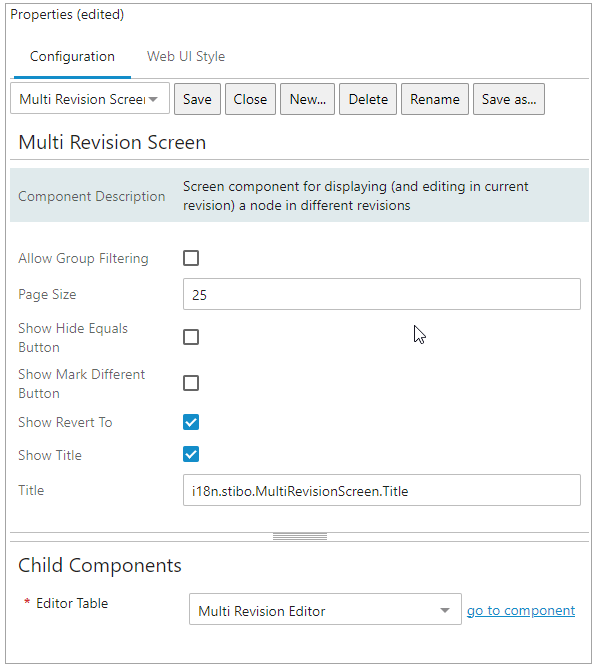Check the Show Hide Equals Button checkbox
Image resolution: width=592 pixels, height=664 pixels.
tap(191, 338)
